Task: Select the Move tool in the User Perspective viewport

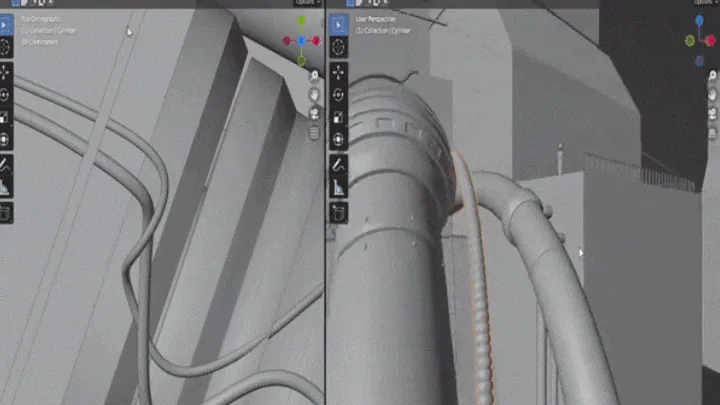Action: (338, 73)
